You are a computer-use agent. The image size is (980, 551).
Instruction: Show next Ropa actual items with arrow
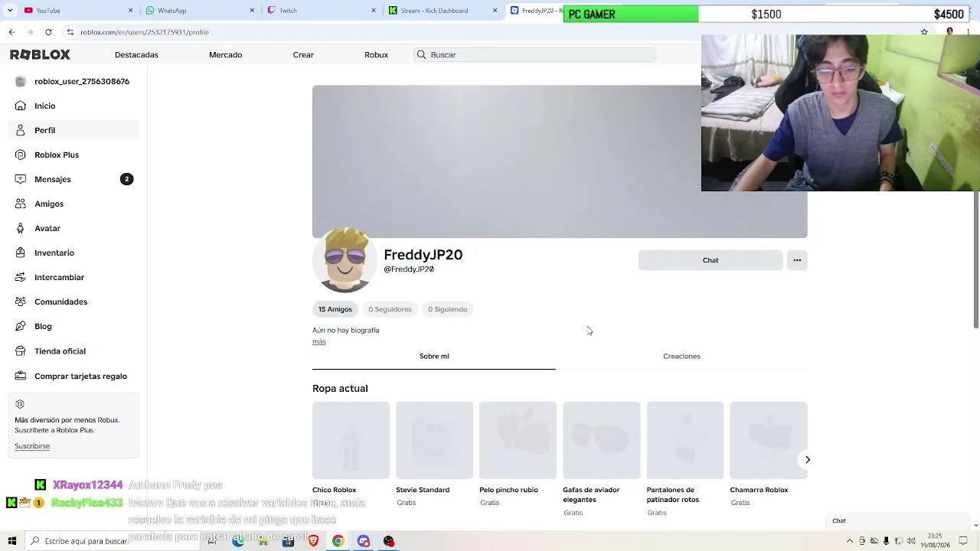[x=807, y=459]
